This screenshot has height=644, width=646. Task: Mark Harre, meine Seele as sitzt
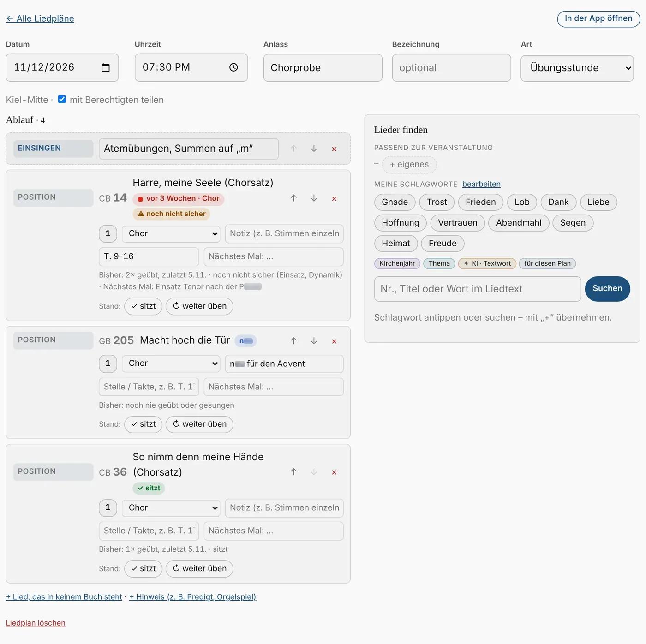coord(143,306)
